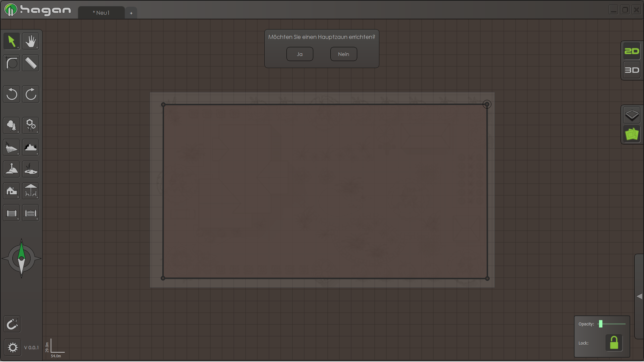
Task: Toggle the plan background layer visibility
Action: click(x=631, y=134)
